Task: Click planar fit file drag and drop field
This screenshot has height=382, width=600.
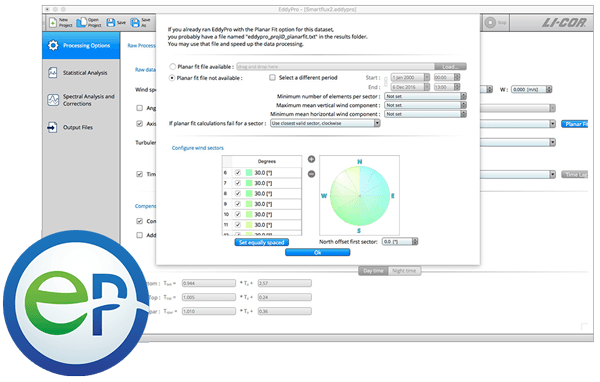Action: (x=336, y=67)
